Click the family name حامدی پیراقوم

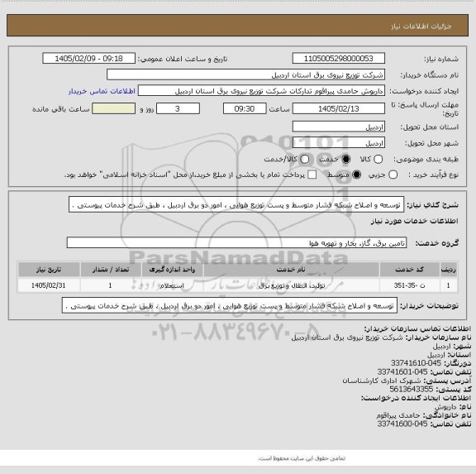398,415
